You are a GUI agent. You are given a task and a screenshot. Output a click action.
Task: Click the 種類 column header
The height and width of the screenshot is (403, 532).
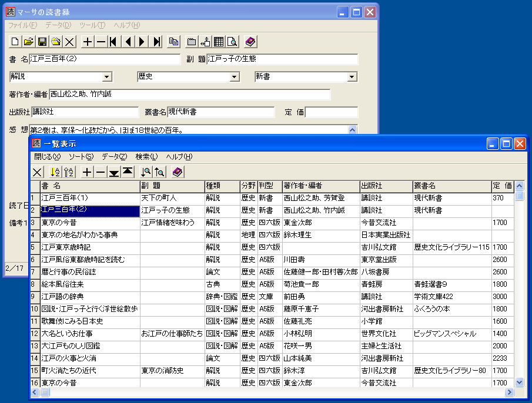point(222,186)
